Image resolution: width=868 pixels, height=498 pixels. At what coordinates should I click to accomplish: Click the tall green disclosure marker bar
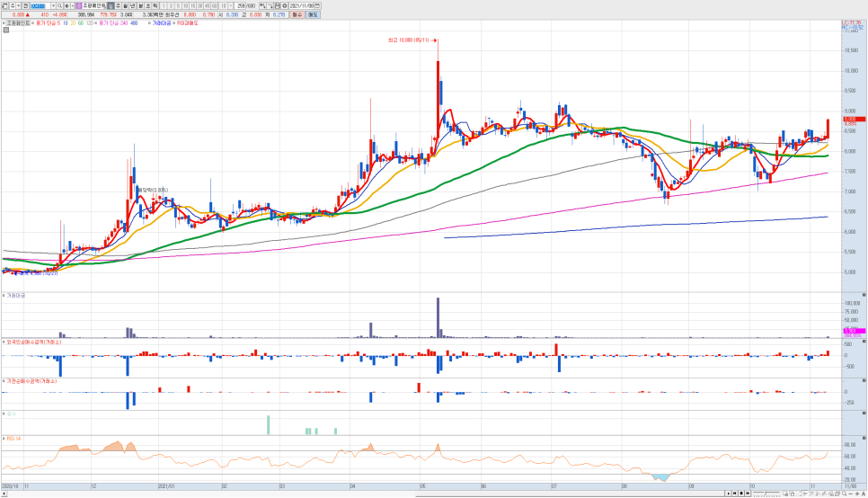point(269,425)
